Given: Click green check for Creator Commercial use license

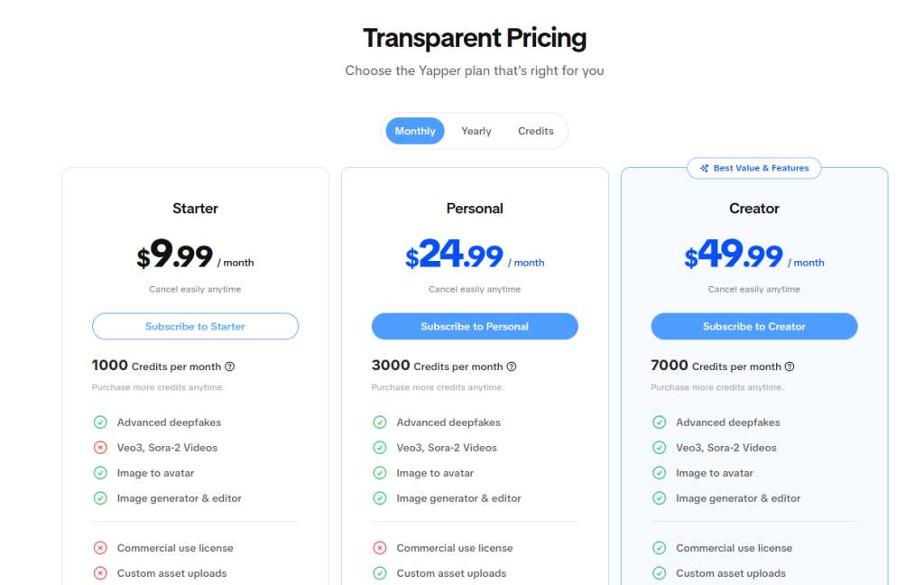Looking at the screenshot, I should coord(659,548).
